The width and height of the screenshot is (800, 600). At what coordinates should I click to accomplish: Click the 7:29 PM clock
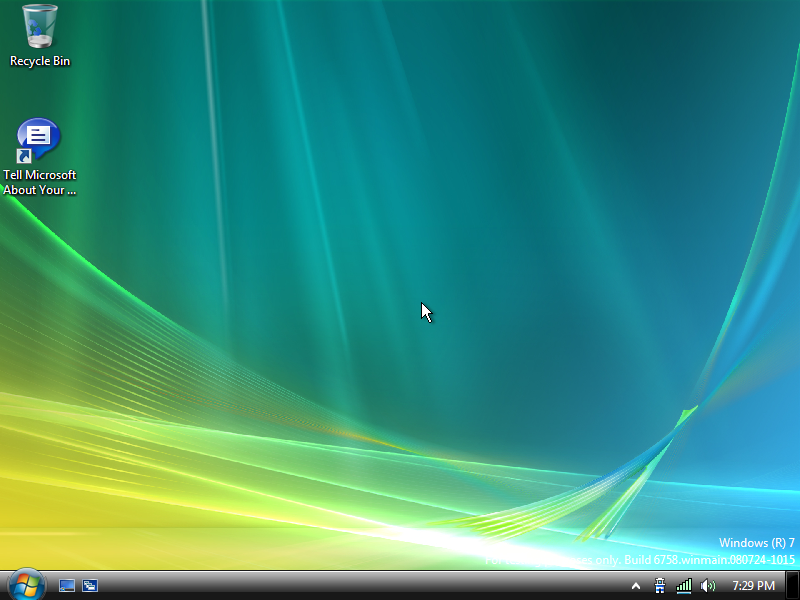(x=754, y=586)
